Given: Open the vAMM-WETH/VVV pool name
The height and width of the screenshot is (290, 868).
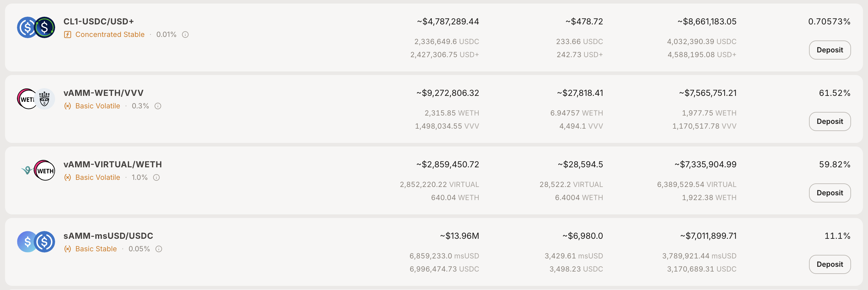Looking at the screenshot, I should pos(103,93).
